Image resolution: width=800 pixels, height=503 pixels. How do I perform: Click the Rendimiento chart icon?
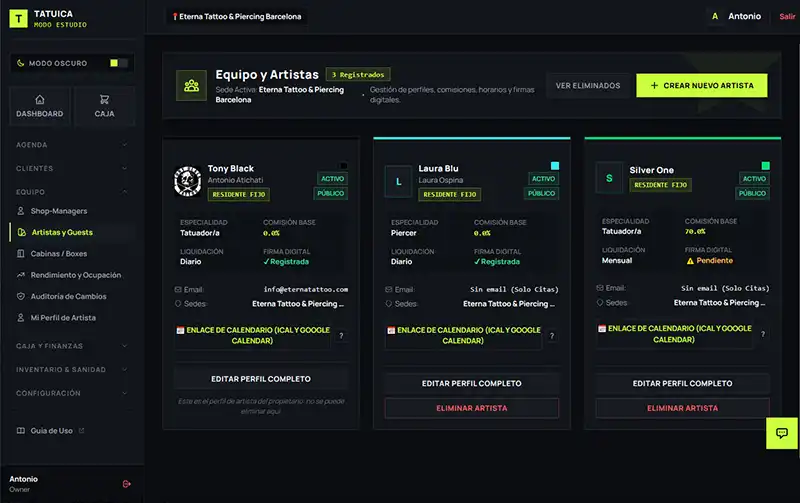[x=21, y=275]
